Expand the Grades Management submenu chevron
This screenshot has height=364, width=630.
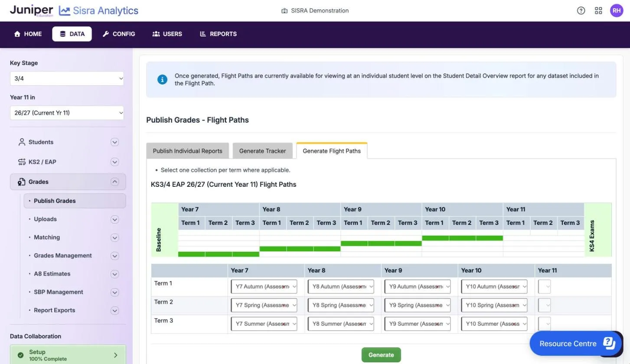tap(114, 256)
